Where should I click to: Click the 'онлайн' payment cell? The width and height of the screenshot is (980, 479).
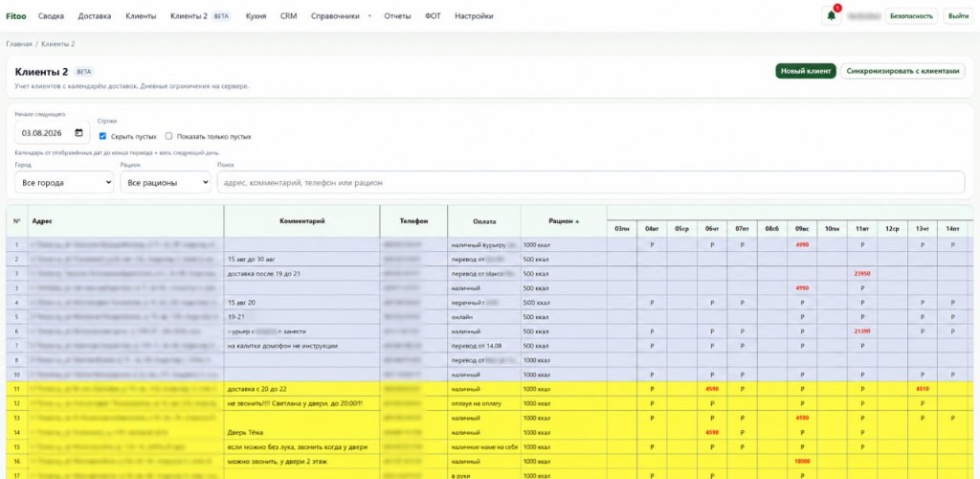pyautogui.click(x=484, y=317)
